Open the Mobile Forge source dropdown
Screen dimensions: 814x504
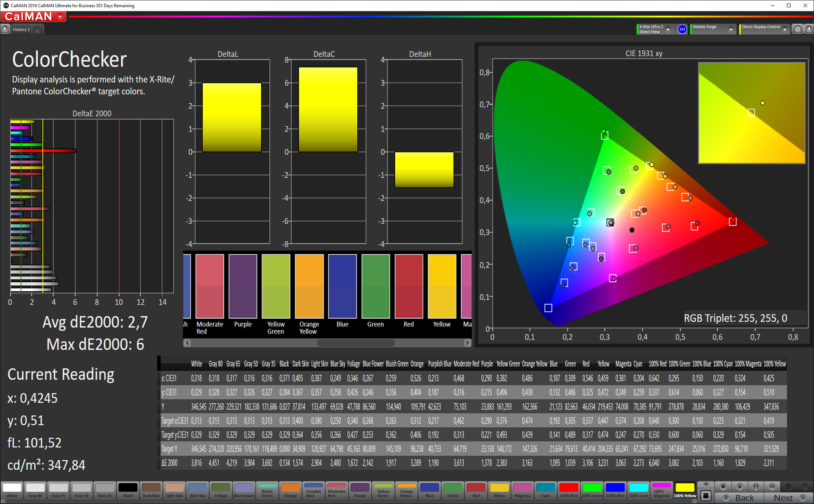713,29
